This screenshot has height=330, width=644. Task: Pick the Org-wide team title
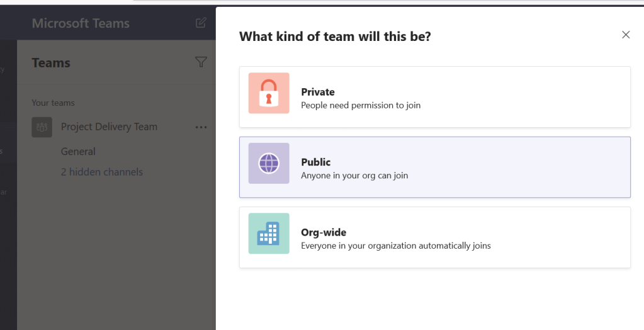(x=324, y=232)
